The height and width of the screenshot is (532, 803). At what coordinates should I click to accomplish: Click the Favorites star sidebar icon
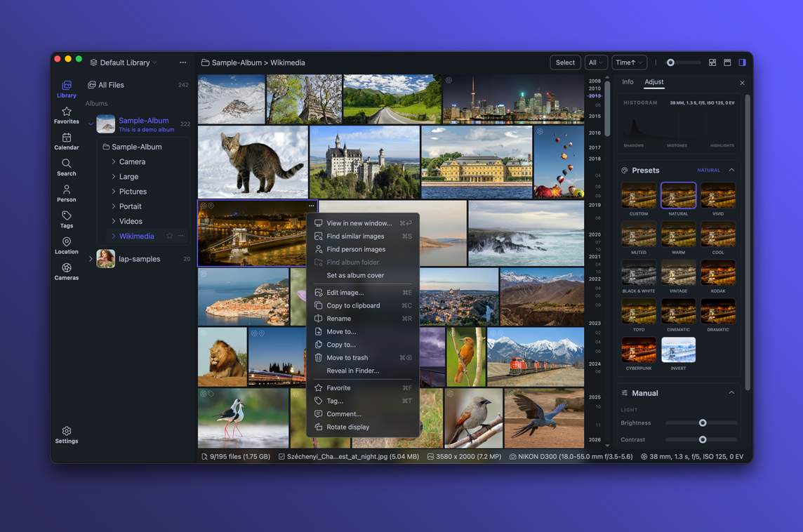[67, 115]
